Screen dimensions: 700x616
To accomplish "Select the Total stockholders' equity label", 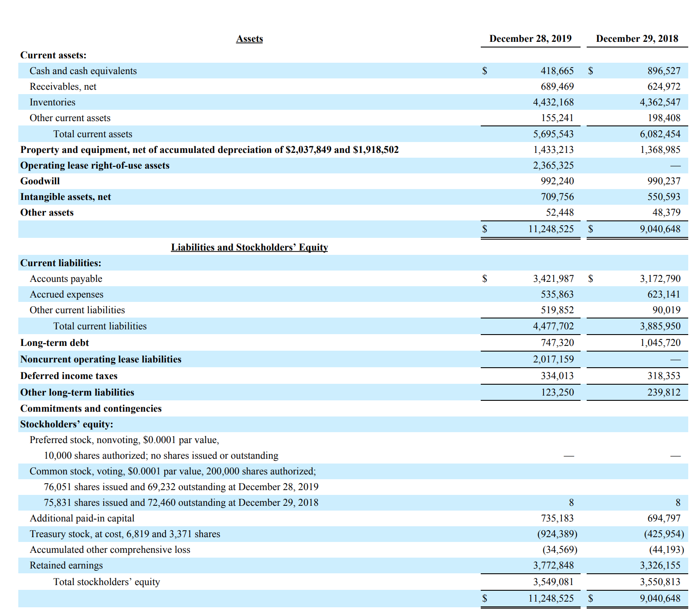I will click(x=106, y=582).
